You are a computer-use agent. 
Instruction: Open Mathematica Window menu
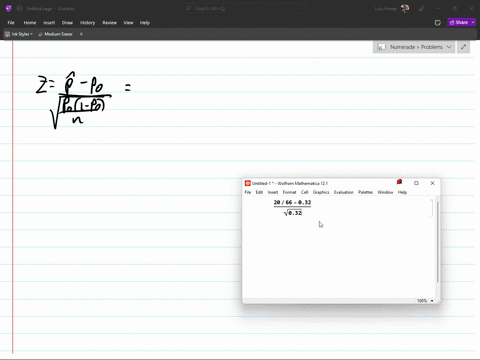(385, 192)
